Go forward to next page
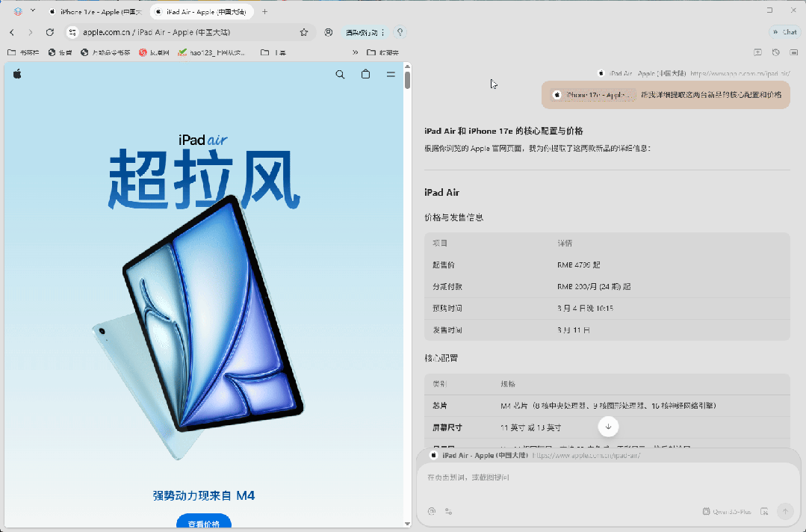The width and height of the screenshot is (806, 532). [x=31, y=32]
